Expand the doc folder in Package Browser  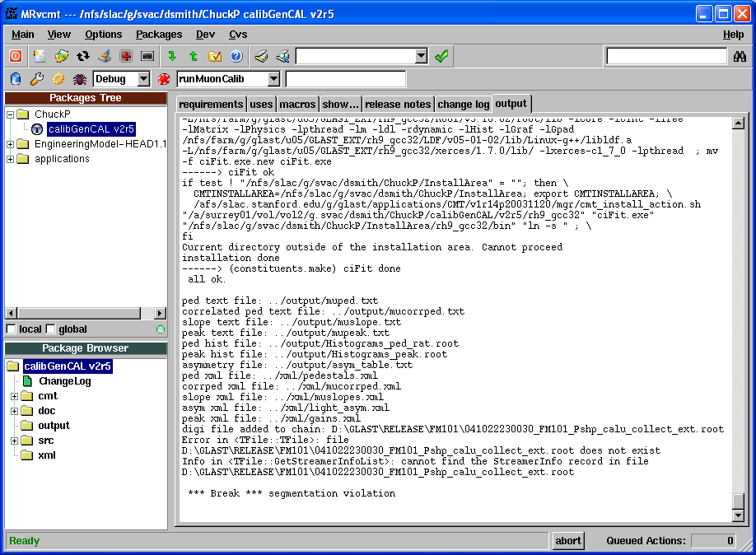15,411
